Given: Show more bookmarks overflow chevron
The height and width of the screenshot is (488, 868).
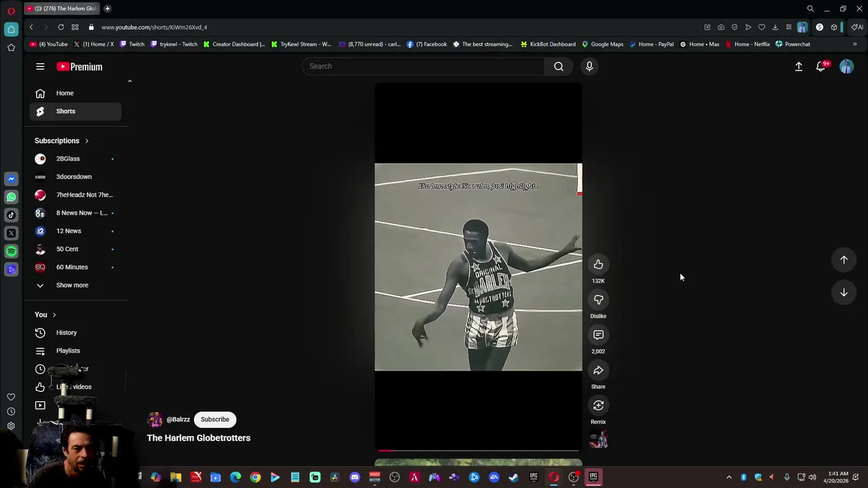Looking at the screenshot, I should click(x=854, y=44).
